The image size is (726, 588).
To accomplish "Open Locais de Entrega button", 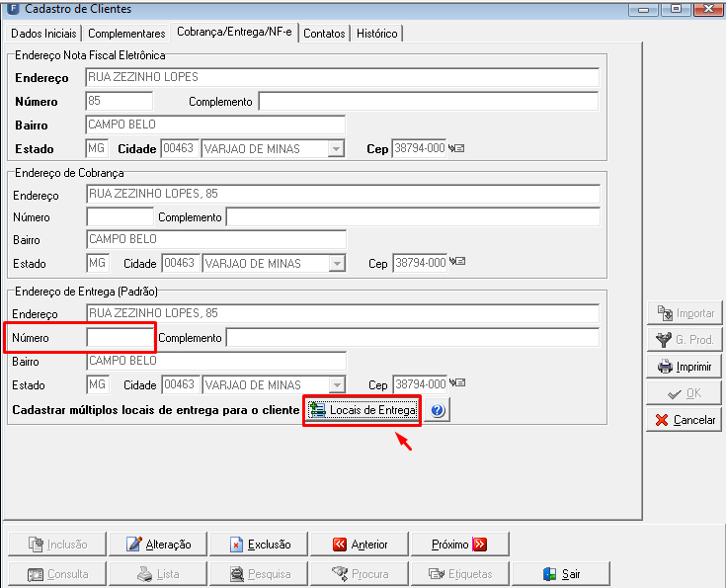I will point(363,410).
